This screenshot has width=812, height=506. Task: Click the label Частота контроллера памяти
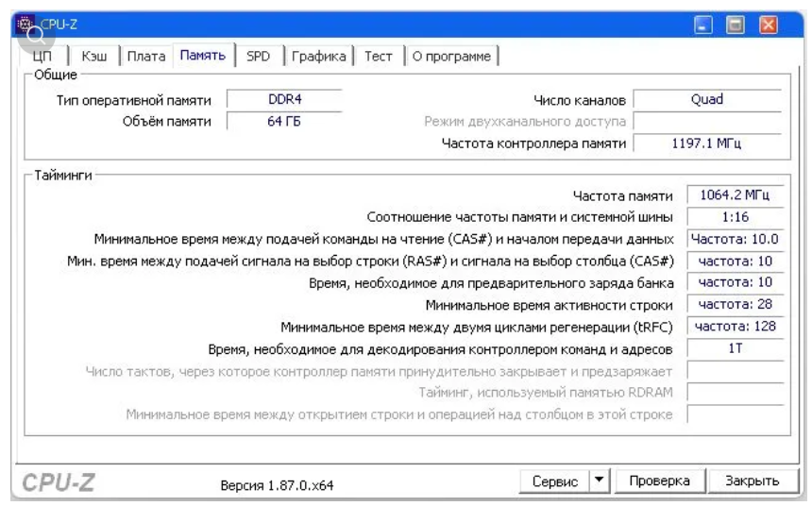pos(533,143)
